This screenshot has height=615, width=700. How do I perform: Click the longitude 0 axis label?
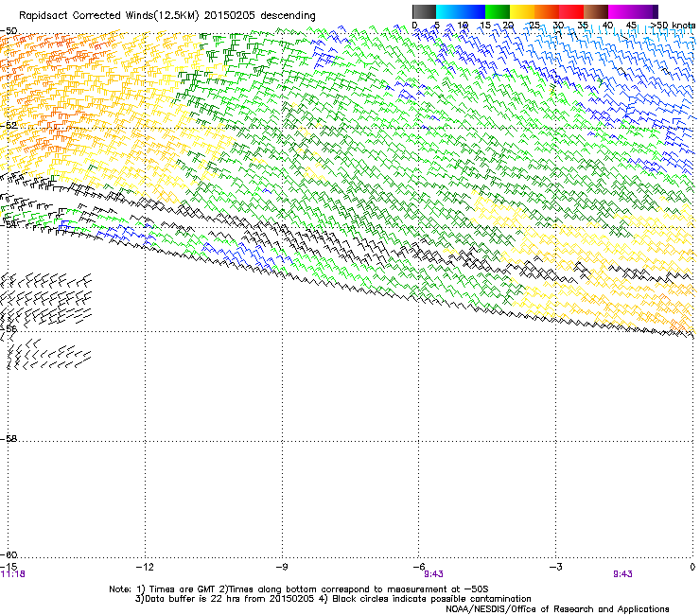[x=692, y=567]
